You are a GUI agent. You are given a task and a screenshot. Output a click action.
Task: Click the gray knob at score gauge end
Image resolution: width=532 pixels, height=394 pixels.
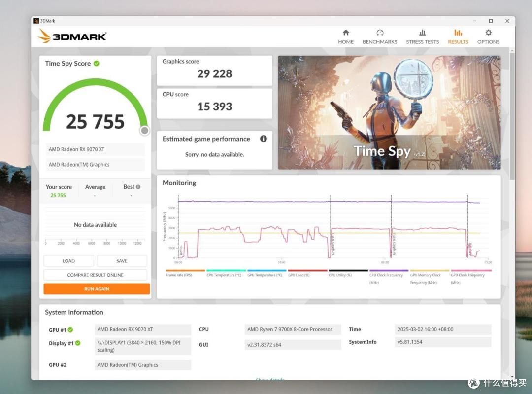click(144, 130)
